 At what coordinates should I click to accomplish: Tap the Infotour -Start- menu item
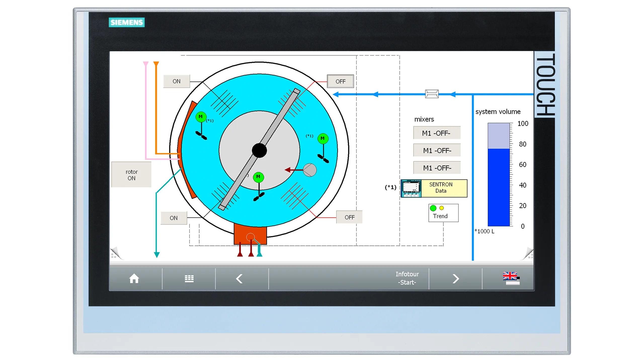tap(407, 278)
